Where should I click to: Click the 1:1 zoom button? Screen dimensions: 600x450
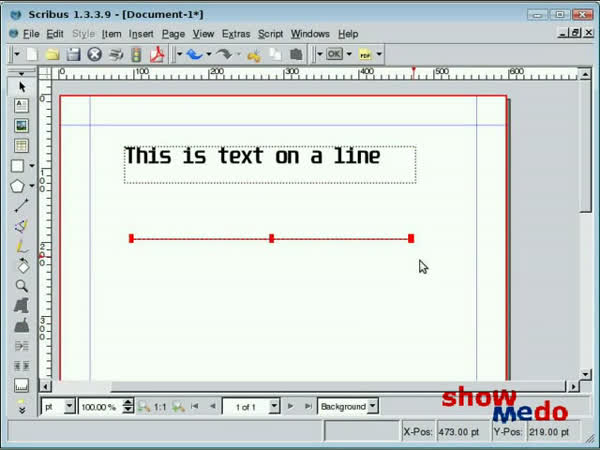160,407
